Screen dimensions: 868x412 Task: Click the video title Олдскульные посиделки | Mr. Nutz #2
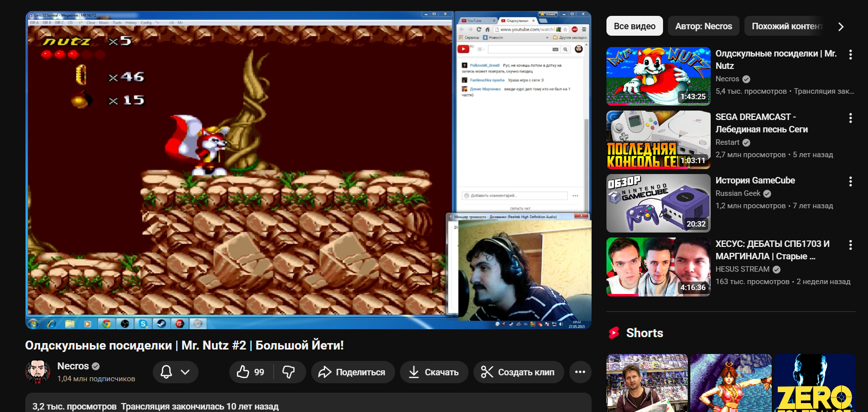coord(185,346)
